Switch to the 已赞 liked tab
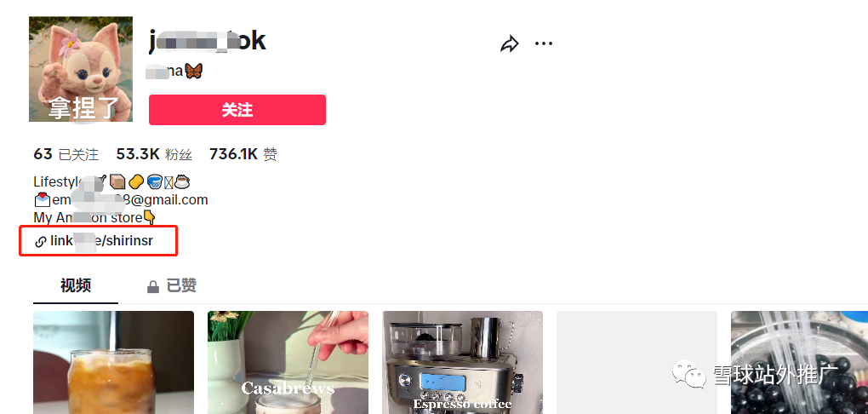This screenshot has width=868, height=414. [x=171, y=286]
